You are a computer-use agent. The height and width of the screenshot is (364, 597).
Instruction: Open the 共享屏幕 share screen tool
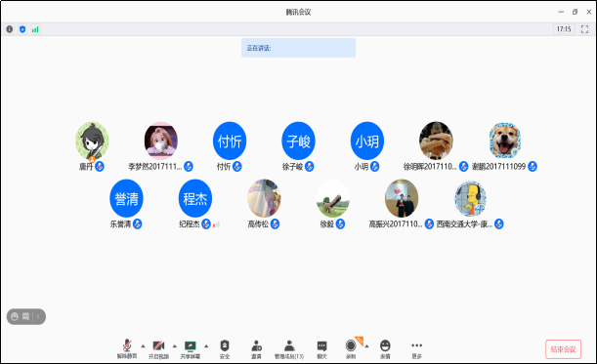[190, 349]
